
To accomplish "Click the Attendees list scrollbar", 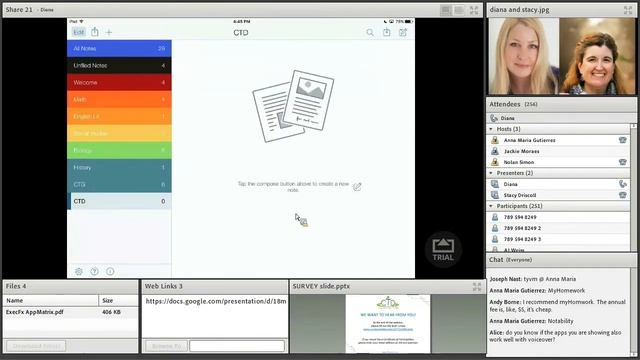I will point(633,187).
